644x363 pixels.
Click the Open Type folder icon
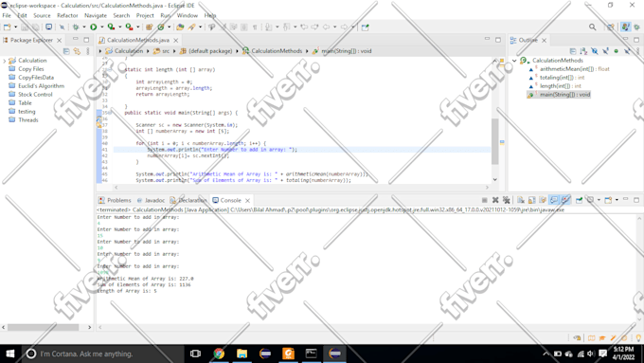tap(180, 27)
